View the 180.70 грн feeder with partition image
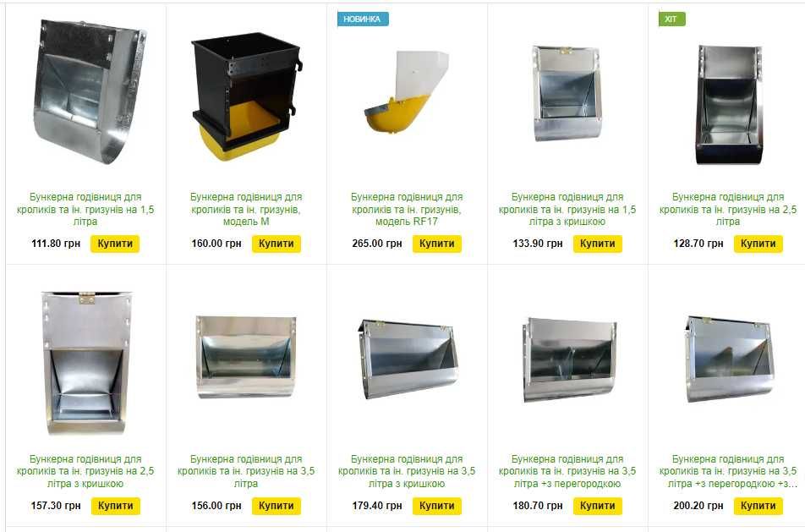The width and height of the screenshot is (805, 532). click(x=569, y=359)
